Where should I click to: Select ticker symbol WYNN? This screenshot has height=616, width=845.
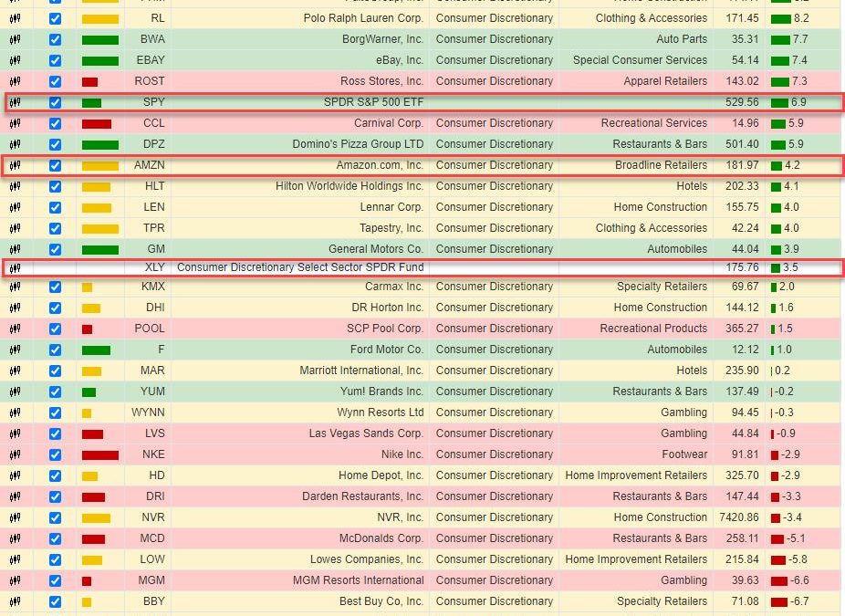click(148, 412)
